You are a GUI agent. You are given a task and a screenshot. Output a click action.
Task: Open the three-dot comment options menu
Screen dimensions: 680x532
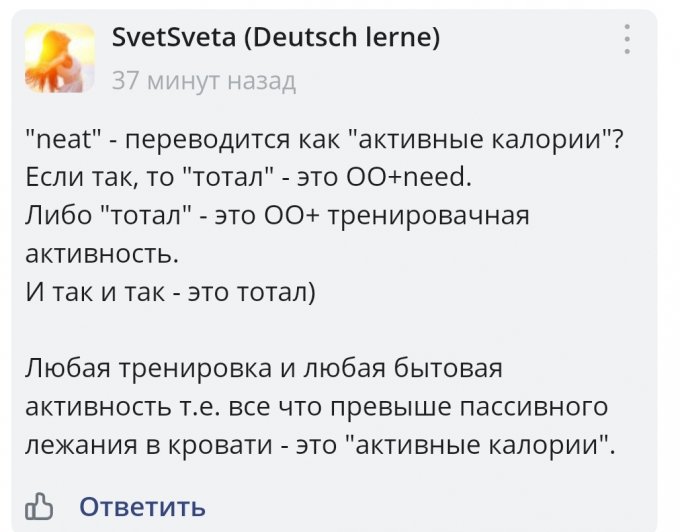[627, 41]
